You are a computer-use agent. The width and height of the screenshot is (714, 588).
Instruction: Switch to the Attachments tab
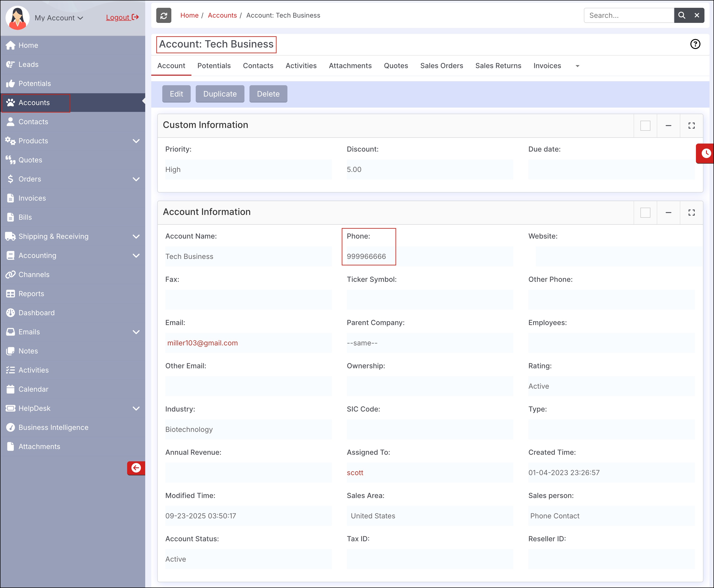pos(350,66)
